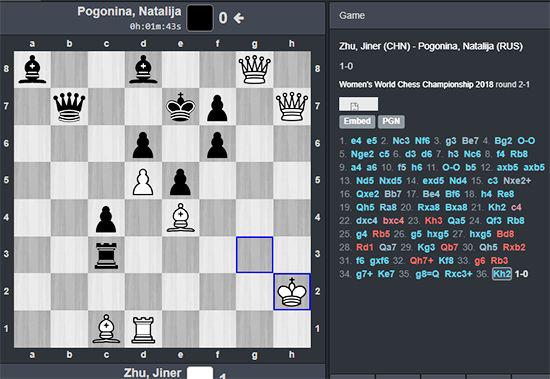The height and width of the screenshot is (379, 550).
Task: Click the black pawn on e5
Action: coord(180,182)
